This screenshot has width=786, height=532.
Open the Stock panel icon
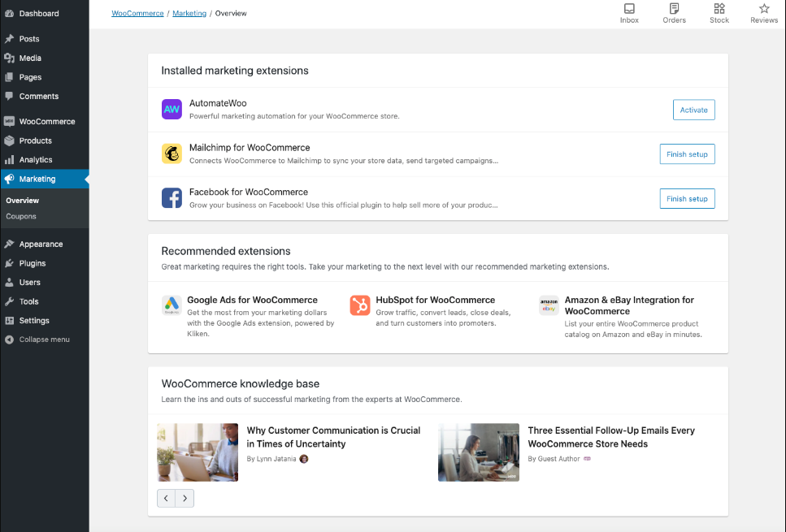(719, 8)
